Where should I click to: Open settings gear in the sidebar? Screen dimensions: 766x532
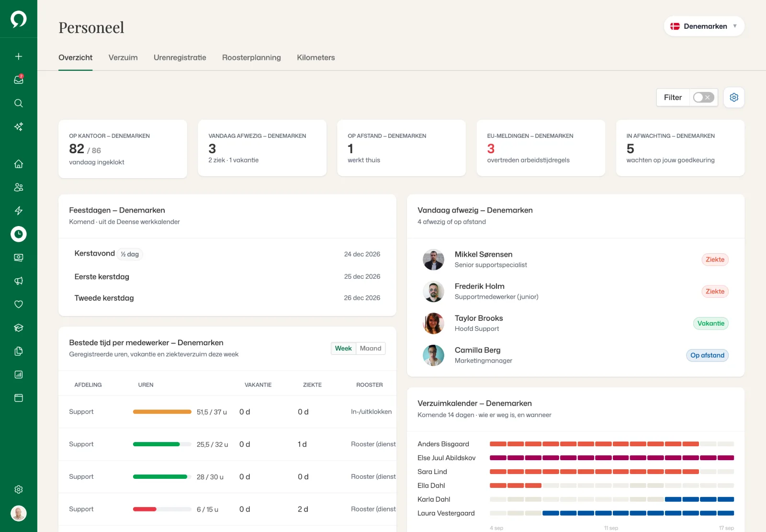pos(19,489)
